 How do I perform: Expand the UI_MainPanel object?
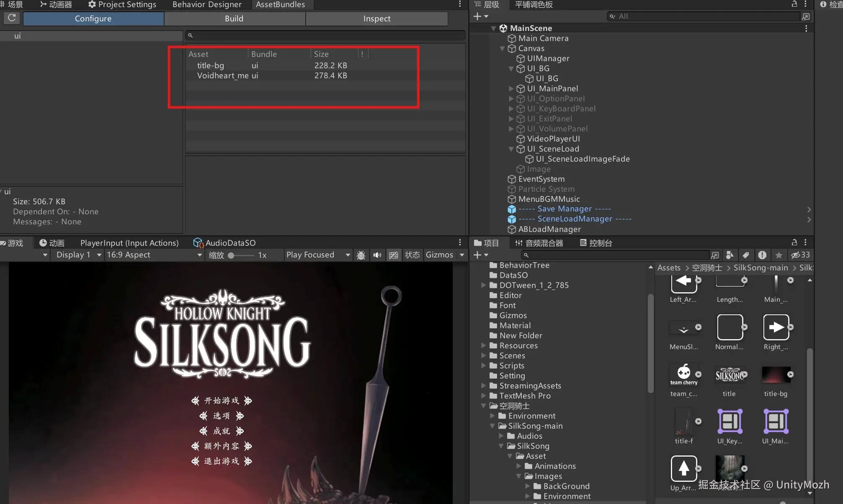(x=511, y=89)
